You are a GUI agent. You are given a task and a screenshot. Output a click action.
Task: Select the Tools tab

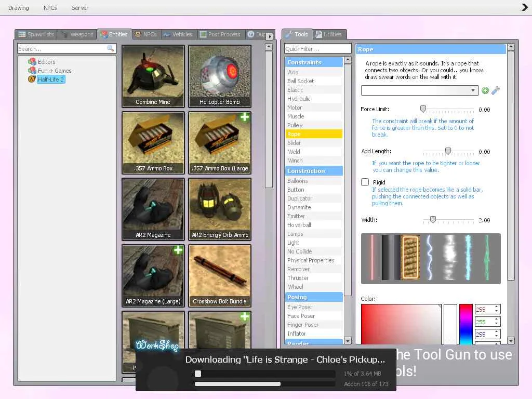click(297, 34)
